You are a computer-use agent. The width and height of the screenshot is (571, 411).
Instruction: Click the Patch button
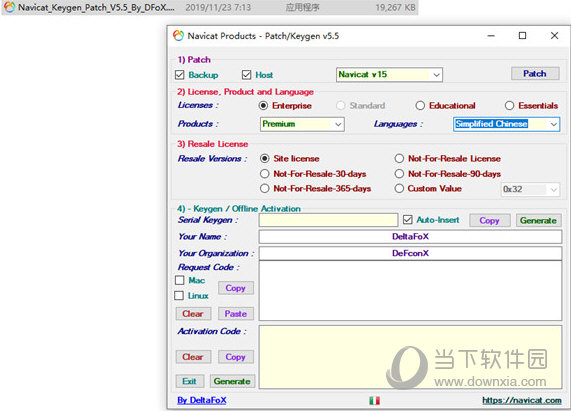pyautogui.click(x=535, y=74)
